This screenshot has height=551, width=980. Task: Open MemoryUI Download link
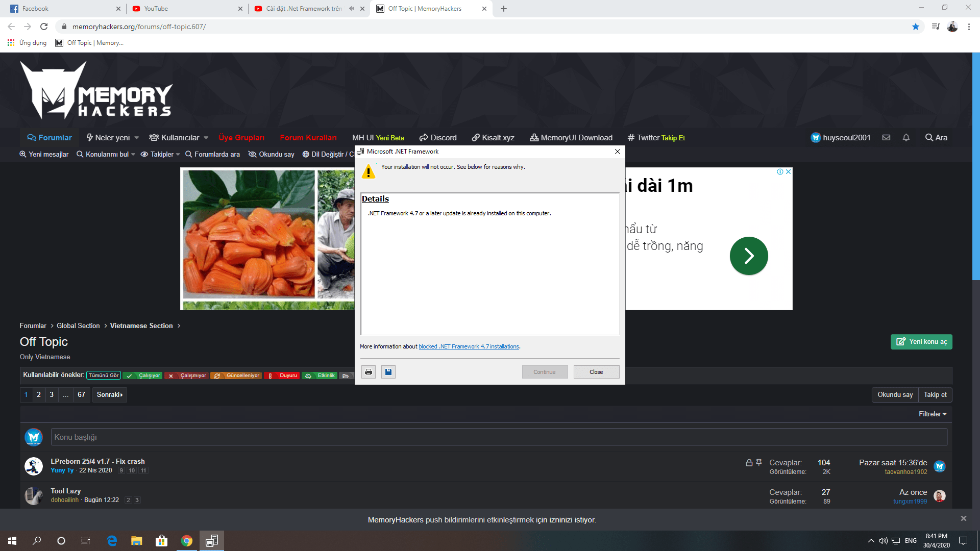[571, 138]
